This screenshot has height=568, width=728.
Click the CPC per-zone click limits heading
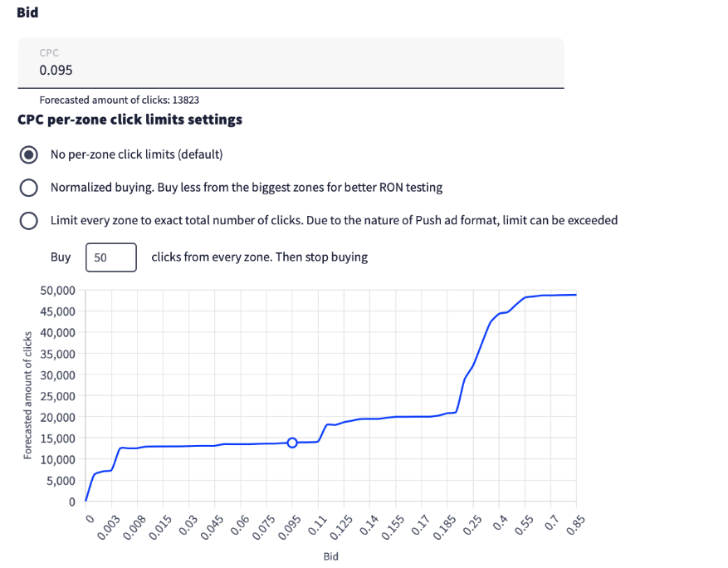(129, 120)
